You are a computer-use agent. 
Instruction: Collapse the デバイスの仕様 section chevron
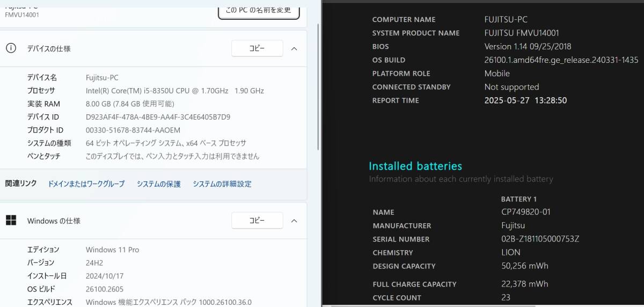(x=294, y=48)
